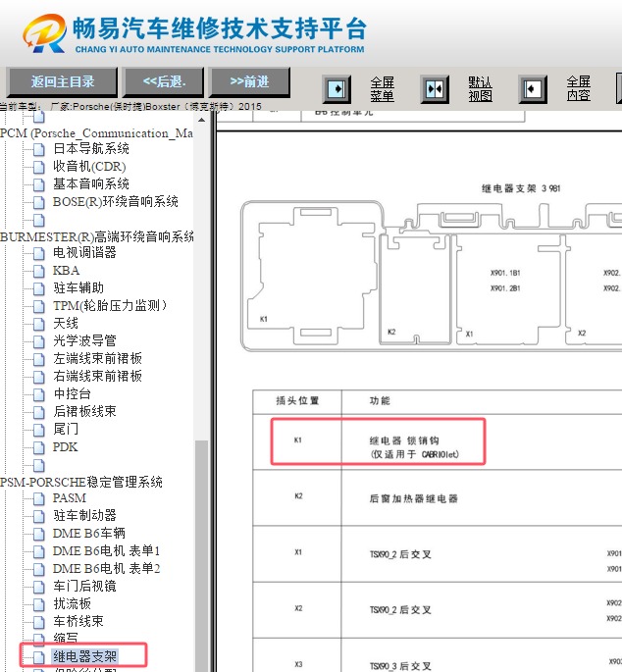Select the 默认视图 text label
622x672 pixels.
click(480, 89)
